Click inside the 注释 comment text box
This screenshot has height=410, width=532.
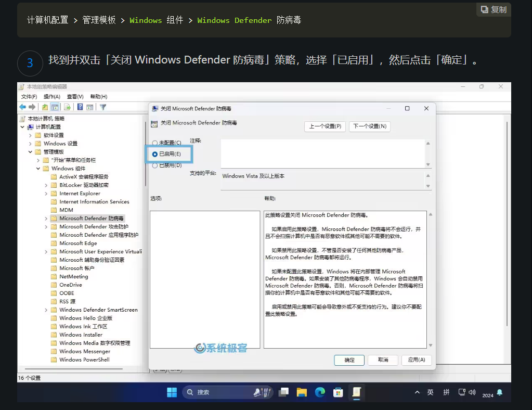(x=322, y=153)
